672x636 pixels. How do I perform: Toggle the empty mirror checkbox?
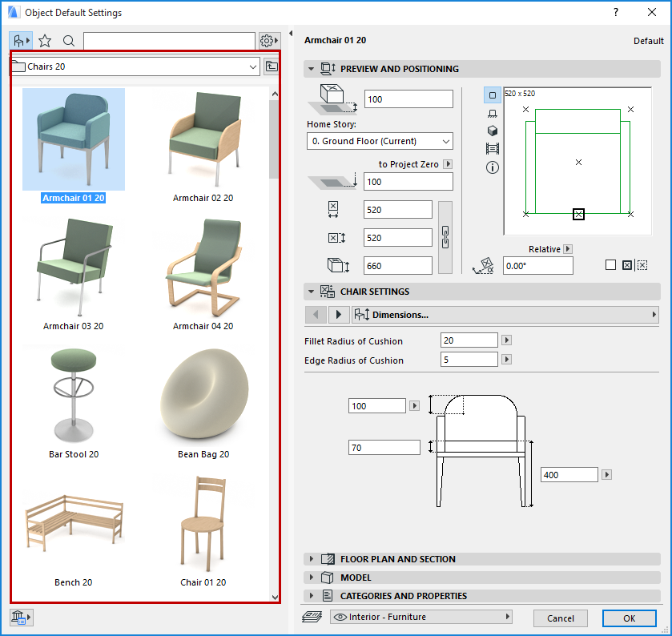(x=610, y=265)
